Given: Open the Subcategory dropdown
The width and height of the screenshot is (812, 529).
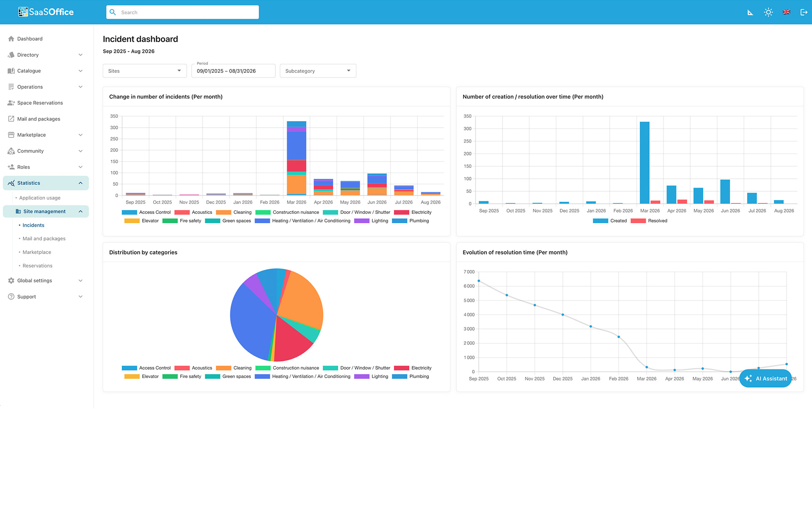Looking at the screenshot, I should point(318,71).
